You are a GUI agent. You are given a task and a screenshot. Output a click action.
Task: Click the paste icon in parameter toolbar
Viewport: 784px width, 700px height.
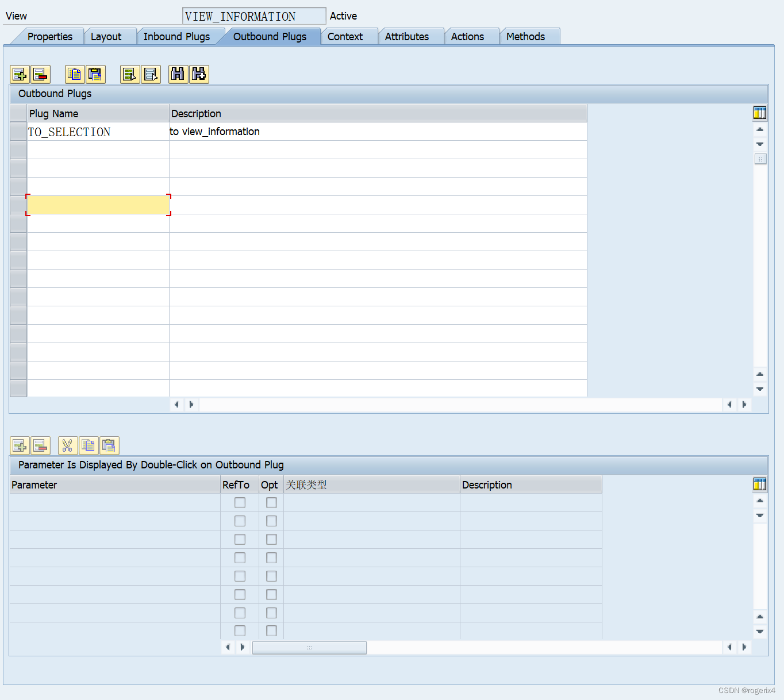109,445
